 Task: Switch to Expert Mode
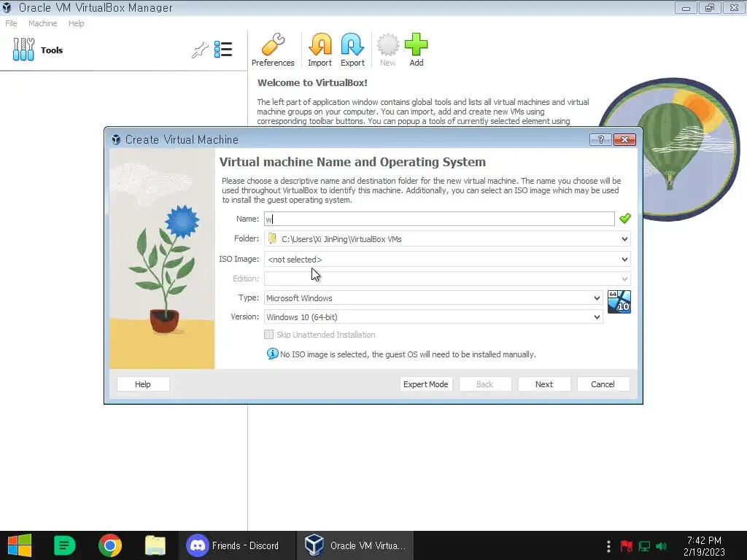426,384
